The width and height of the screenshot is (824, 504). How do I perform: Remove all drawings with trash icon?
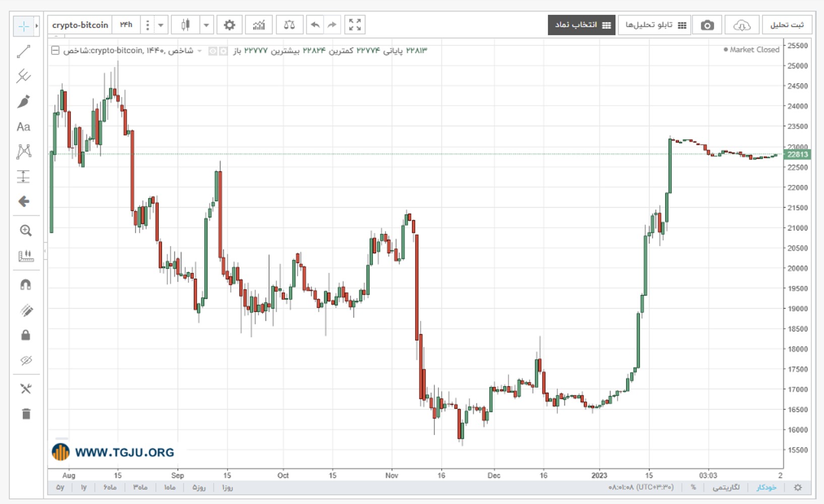[x=26, y=414]
